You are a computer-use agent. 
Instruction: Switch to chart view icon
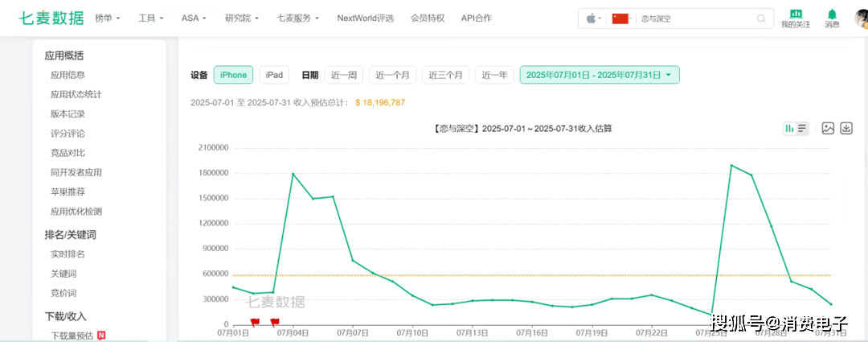coord(789,129)
